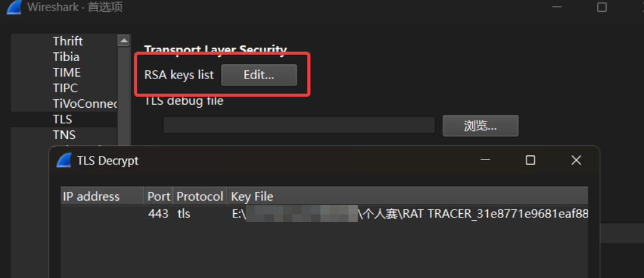Click the protocol list scroll-up arrow
This screenshot has width=644, height=278.
(123, 41)
